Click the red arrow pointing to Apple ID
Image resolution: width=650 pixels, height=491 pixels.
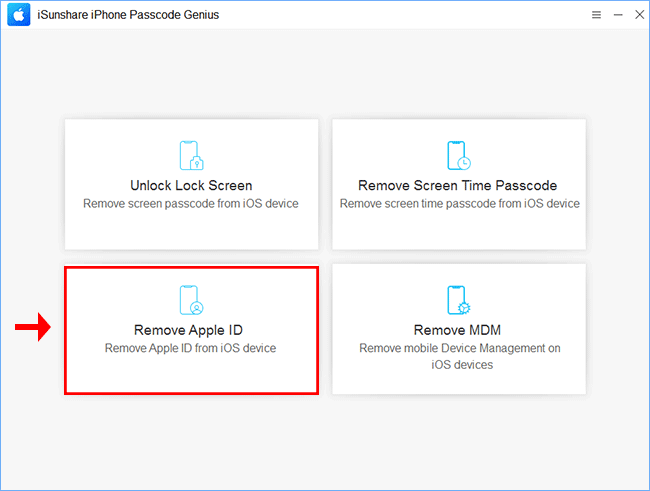[33, 327]
